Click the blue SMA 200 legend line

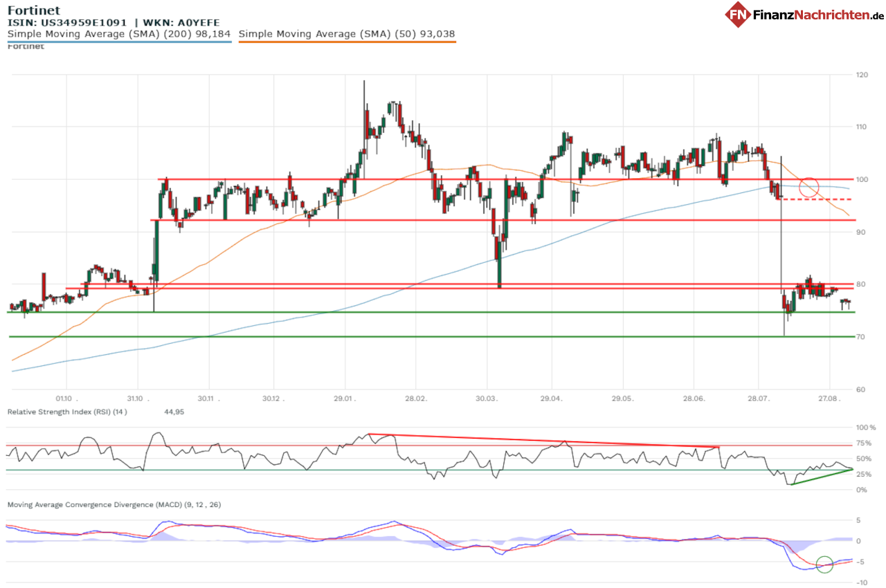(x=119, y=42)
